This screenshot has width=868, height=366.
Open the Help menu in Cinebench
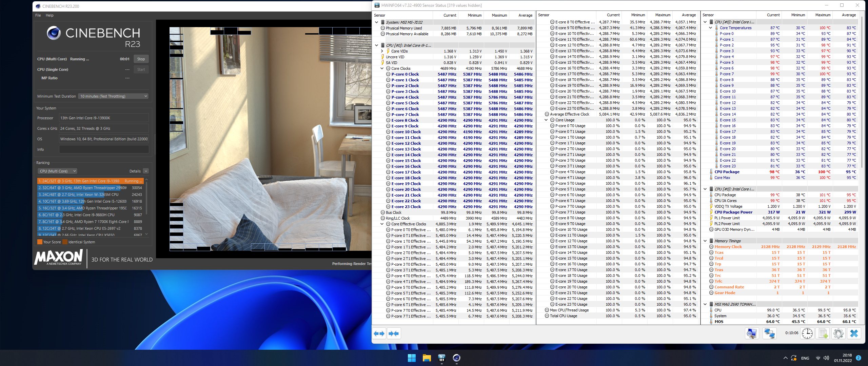point(50,15)
